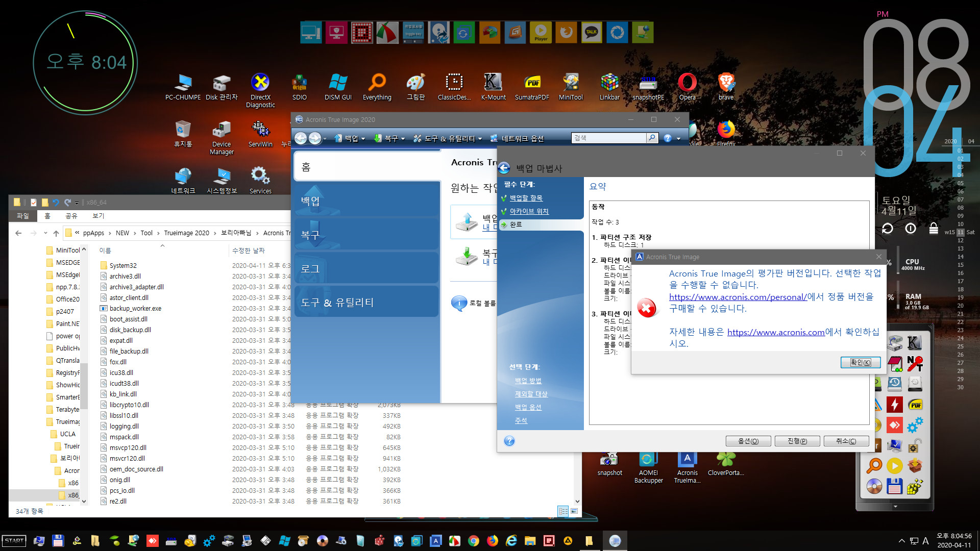Image resolution: width=980 pixels, height=551 pixels.
Task: Open AOMEI Backupper desktop icon
Action: point(648,467)
